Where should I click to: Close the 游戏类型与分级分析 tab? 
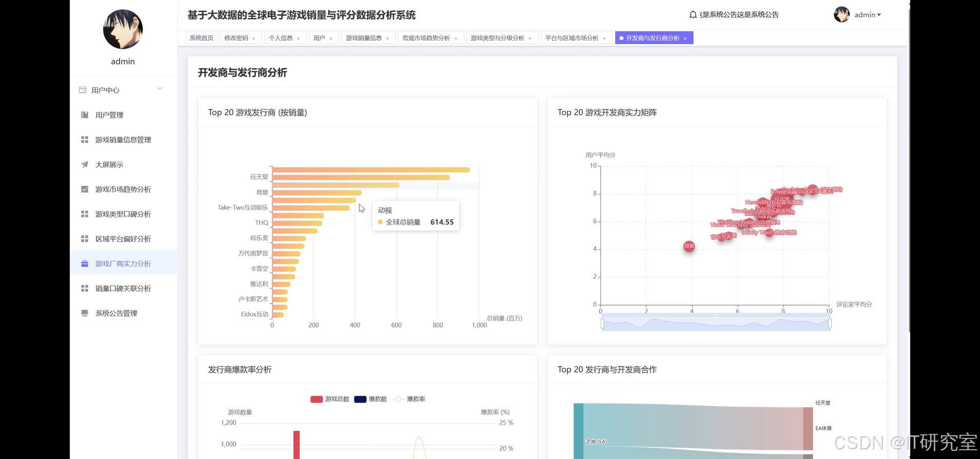(530, 39)
